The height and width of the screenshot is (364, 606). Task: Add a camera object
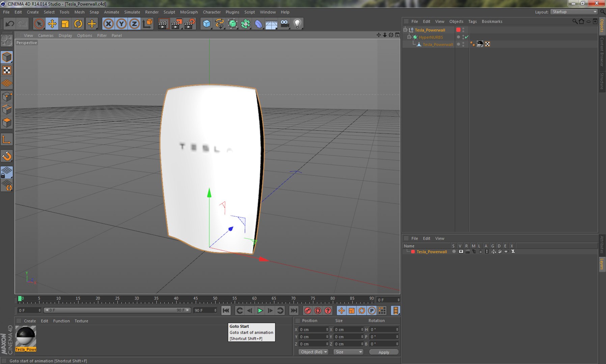tap(284, 24)
